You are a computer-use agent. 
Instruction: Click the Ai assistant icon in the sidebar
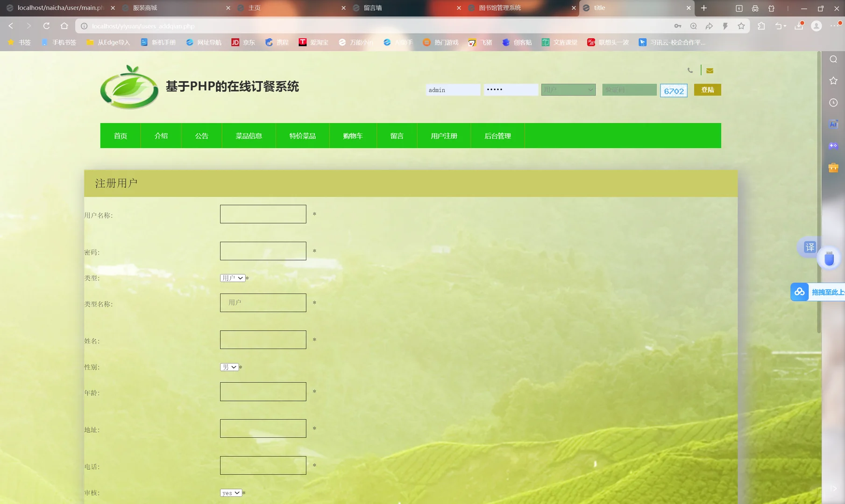click(x=833, y=124)
